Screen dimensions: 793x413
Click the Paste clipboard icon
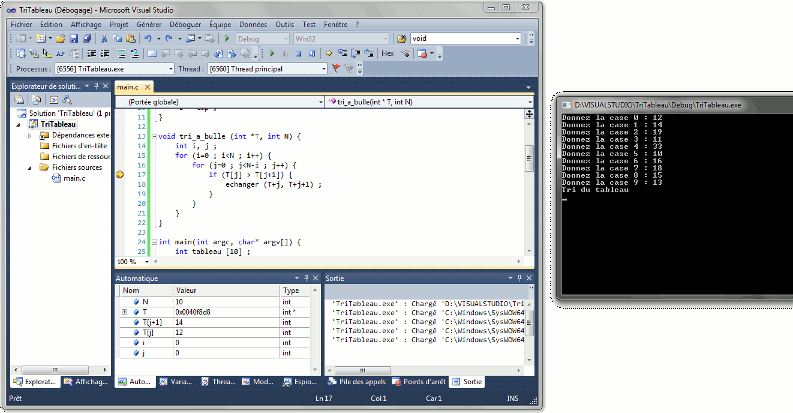tap(131, 38)
